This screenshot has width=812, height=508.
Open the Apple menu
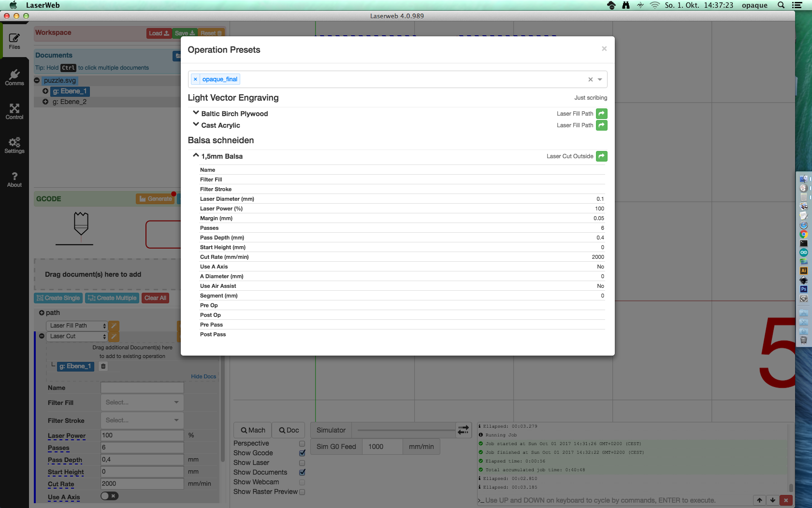(13, 5)
